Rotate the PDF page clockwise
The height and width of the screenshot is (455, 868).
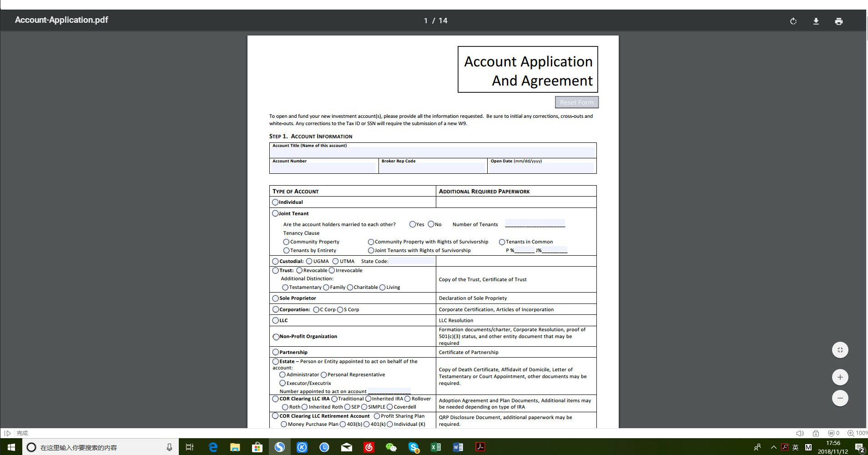click(793, 21)
